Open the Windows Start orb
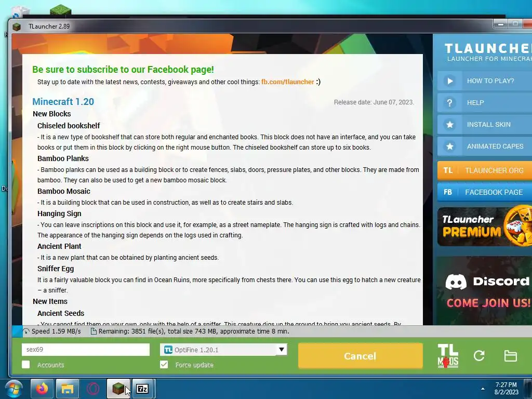This screenshot has width=532, height=399. (14, 389)
